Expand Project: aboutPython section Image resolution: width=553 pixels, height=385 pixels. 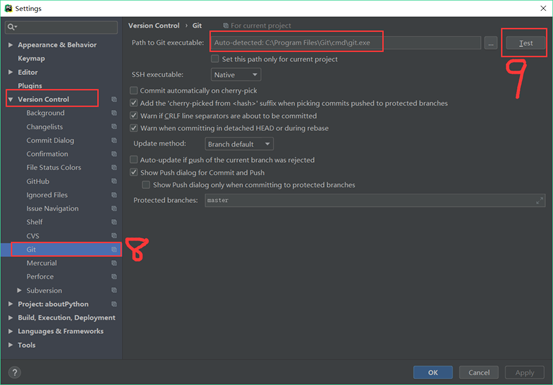tap(10, 304)
